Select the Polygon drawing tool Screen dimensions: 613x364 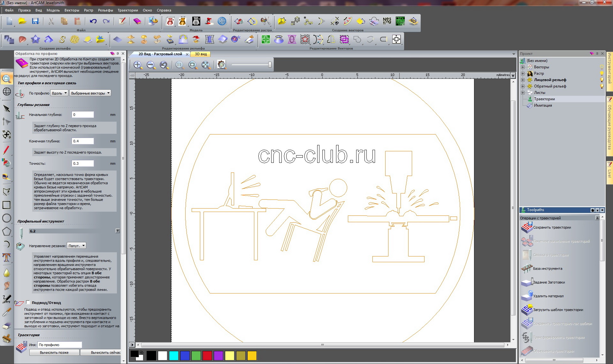click(x=6, y=231)
